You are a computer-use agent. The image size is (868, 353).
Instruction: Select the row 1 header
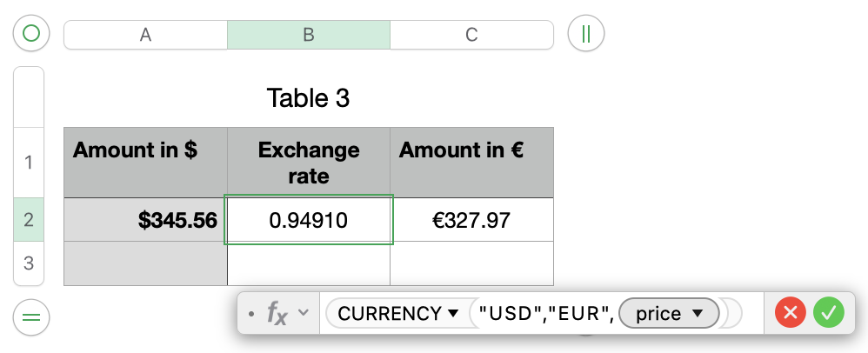29,163
